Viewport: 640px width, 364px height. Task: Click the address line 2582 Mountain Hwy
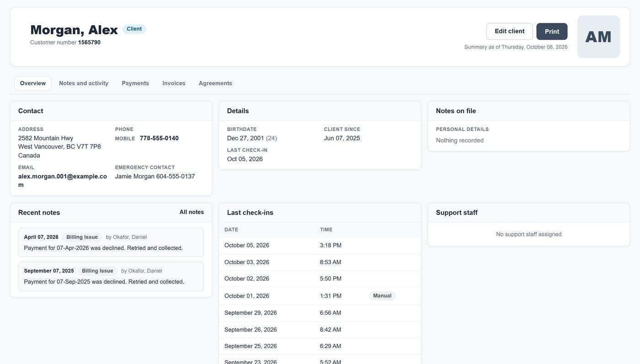tap(46, 138)
